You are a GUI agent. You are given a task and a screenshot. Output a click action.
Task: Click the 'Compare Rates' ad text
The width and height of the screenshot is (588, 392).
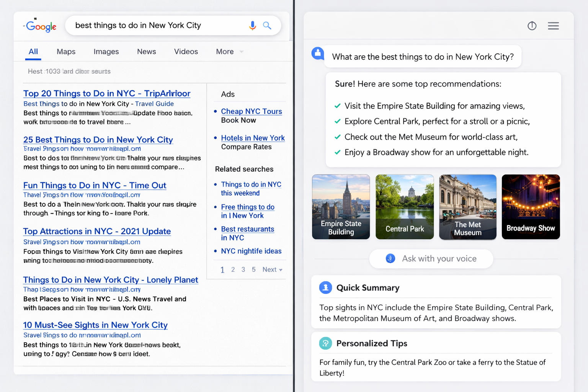pos(246,147)
